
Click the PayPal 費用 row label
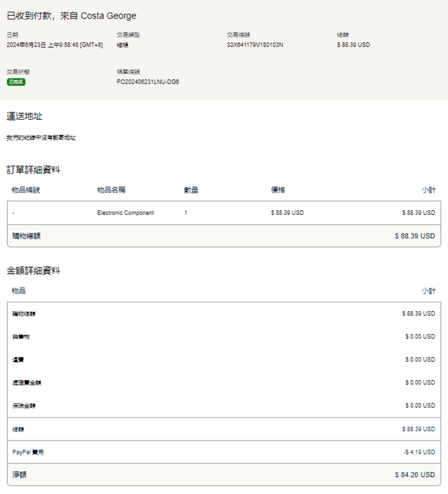click(x=28, y=452)
